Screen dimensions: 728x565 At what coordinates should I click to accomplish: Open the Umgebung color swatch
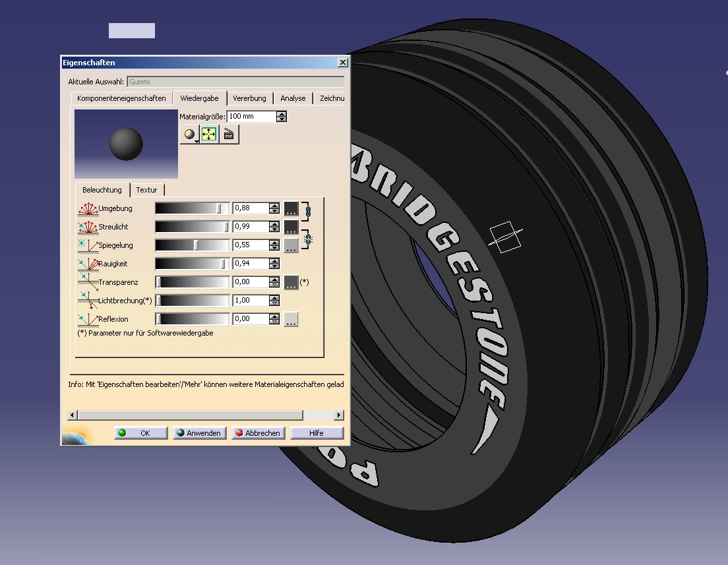291,208
